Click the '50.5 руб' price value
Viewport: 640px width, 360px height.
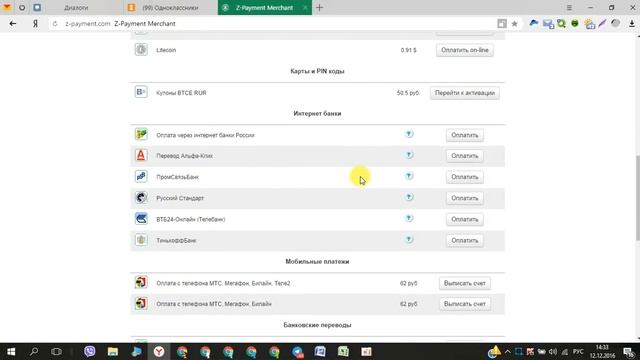coord(408,93)
